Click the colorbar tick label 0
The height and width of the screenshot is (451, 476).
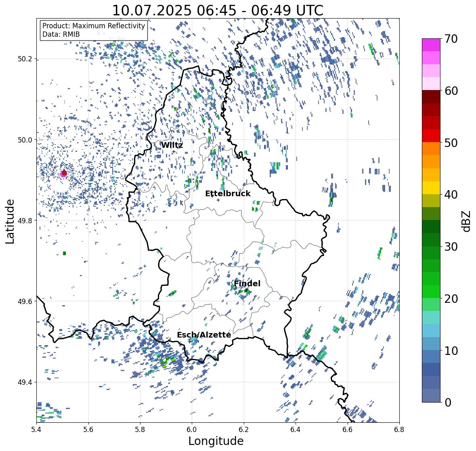448,403
